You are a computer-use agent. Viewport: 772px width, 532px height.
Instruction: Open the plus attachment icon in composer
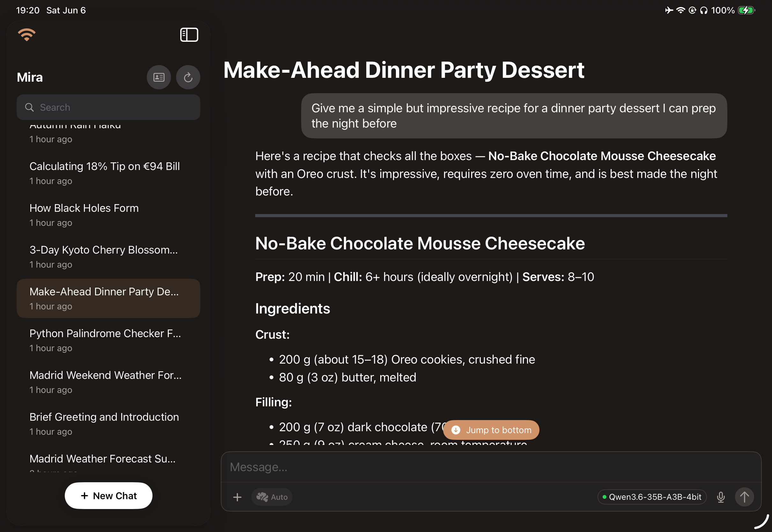(x=237, y=497)
